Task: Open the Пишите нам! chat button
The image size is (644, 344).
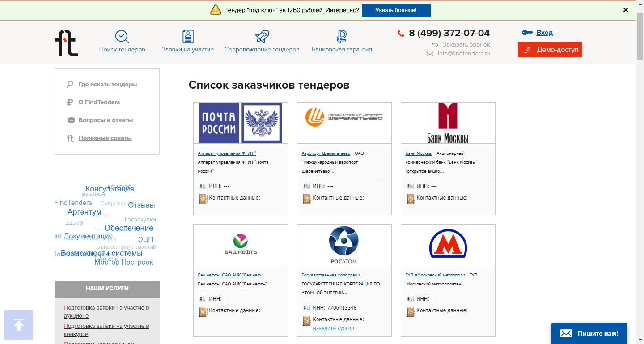Action: pos(589,333)
